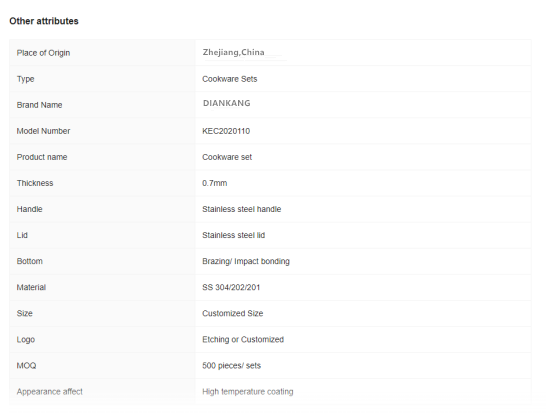The height and width of the screenshot is (417, 554).
Task: Click the Stainless steel lid value
Action: coord(234,235)
